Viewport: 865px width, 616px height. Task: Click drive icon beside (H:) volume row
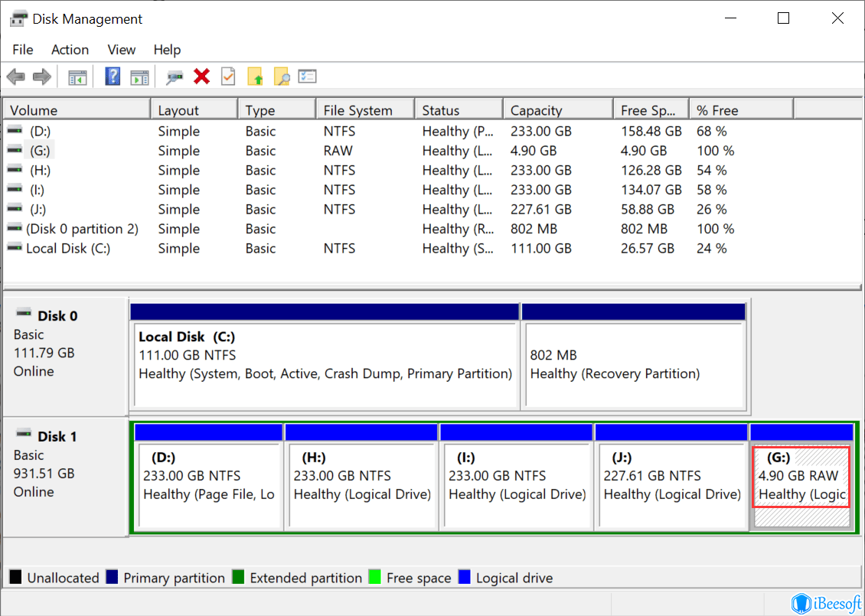tap(15, 170)
